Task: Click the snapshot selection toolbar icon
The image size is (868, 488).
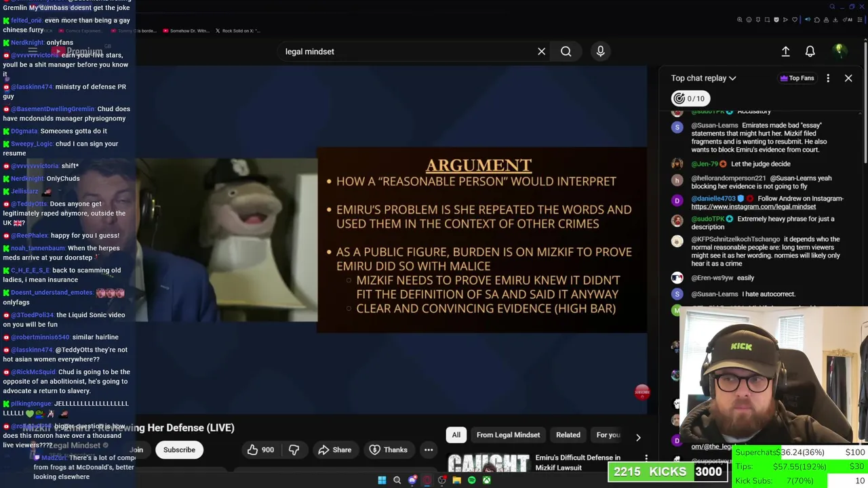Action: click(x=767, y=20)
